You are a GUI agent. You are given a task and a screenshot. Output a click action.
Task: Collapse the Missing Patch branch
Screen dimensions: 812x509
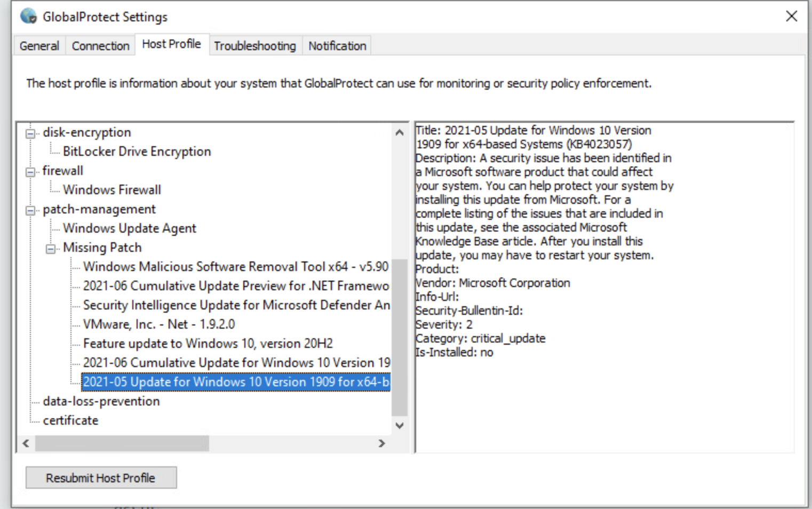(51, 248)
